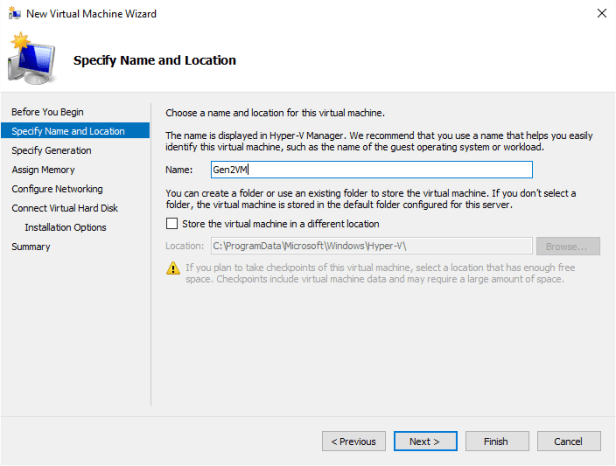Select Installation Options sub-step

click(65, 227)
